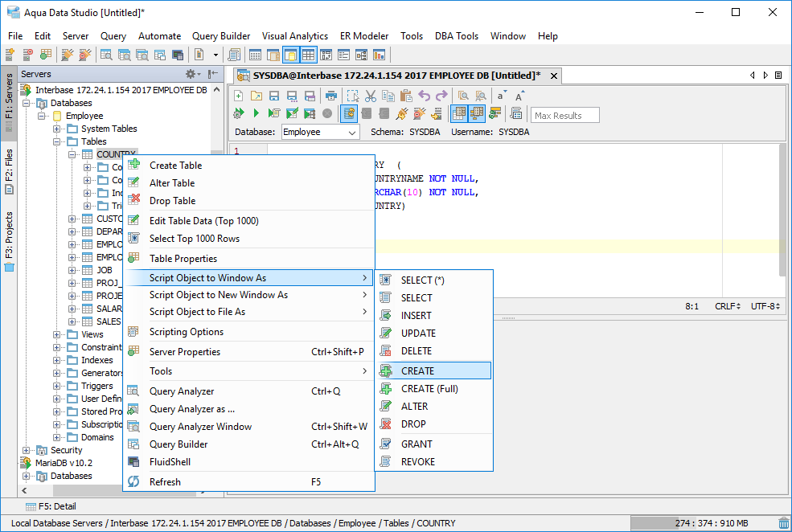Toggle the highlighted yellow panel layout button
792x532 pixels.
pyautogui.click(x=291, y=55)
